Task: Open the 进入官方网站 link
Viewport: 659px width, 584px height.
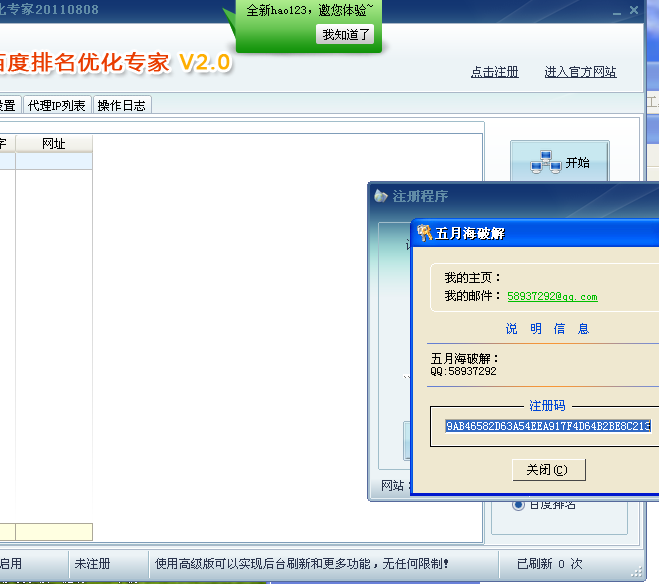Action: tap(580, 72)
